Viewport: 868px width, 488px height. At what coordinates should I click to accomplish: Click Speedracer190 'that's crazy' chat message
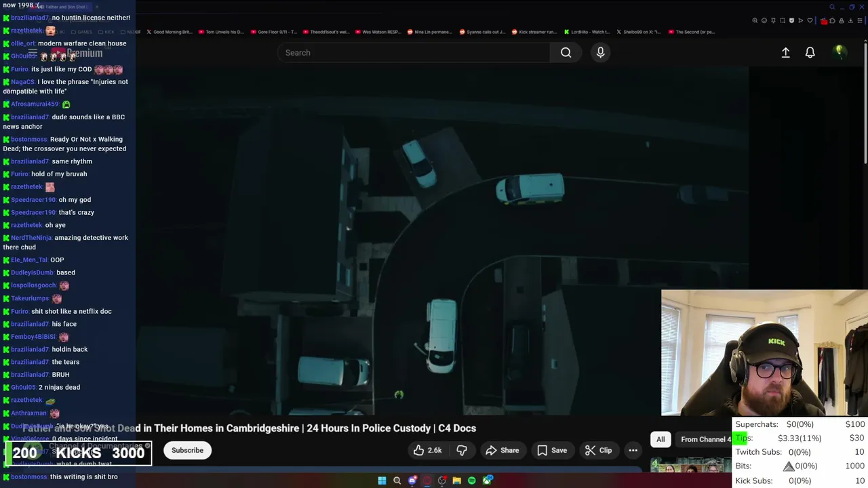77,212
